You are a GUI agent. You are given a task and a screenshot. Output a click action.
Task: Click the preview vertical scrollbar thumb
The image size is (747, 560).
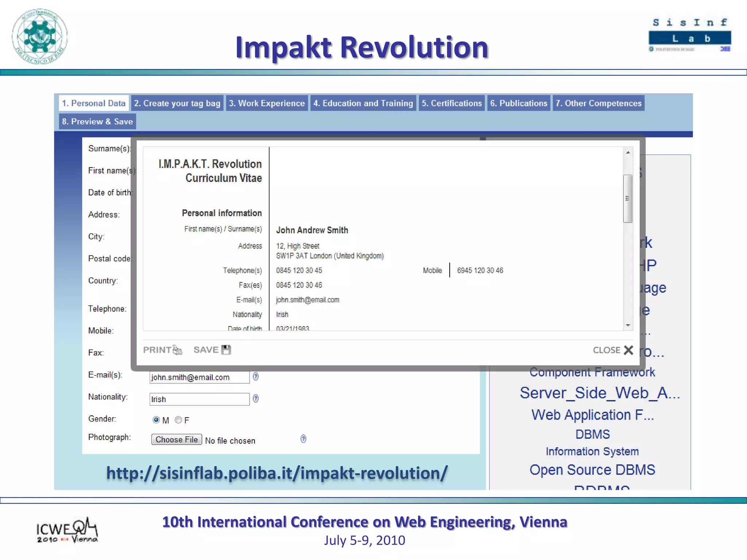pyautogui.click(x=627, y=198)
